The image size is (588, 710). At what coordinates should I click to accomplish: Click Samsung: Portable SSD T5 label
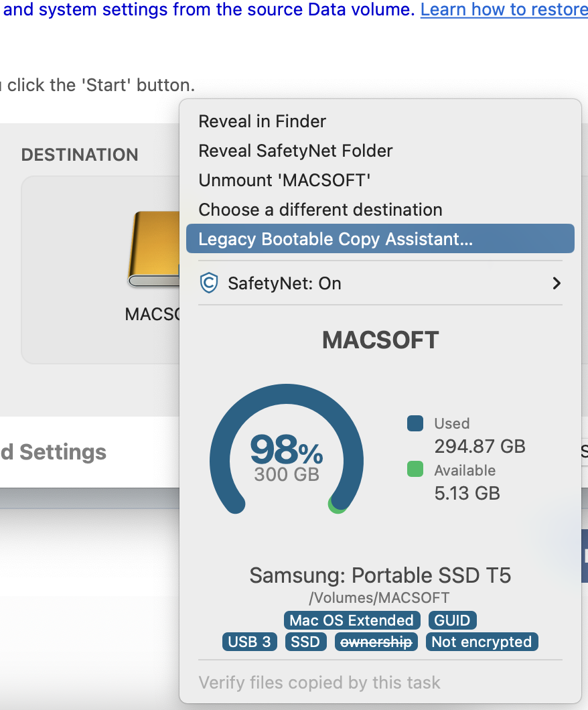(380, 575)
